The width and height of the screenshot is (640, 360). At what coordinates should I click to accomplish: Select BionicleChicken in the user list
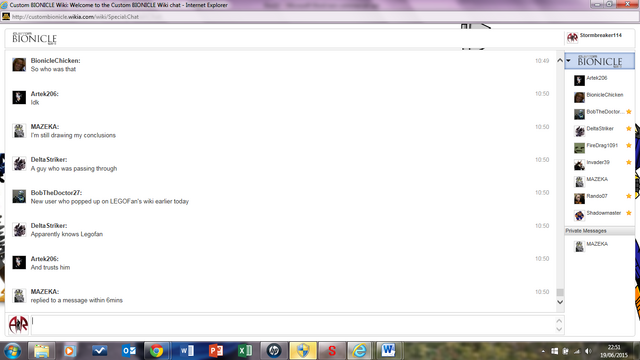tap(599, 97)
